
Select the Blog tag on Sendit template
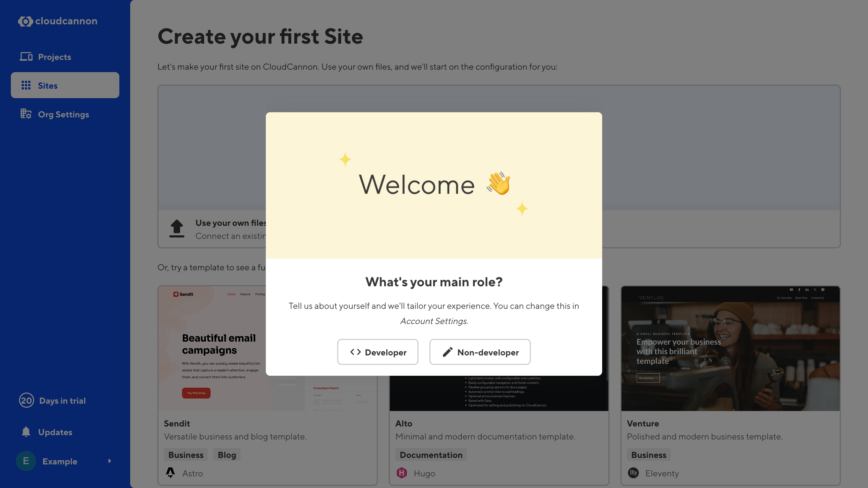(x=226, y=455)
